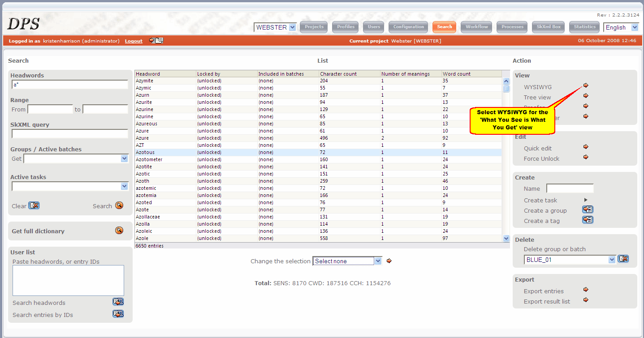Sort by Word count column header
This screenshot has height=338, width=644.
tap(472, 74)
